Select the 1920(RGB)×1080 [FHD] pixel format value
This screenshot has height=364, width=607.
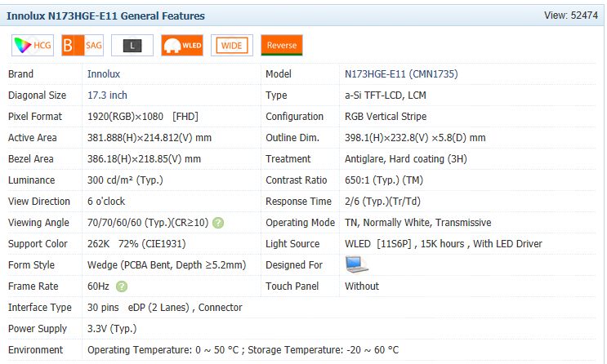(x=143, y=117)
